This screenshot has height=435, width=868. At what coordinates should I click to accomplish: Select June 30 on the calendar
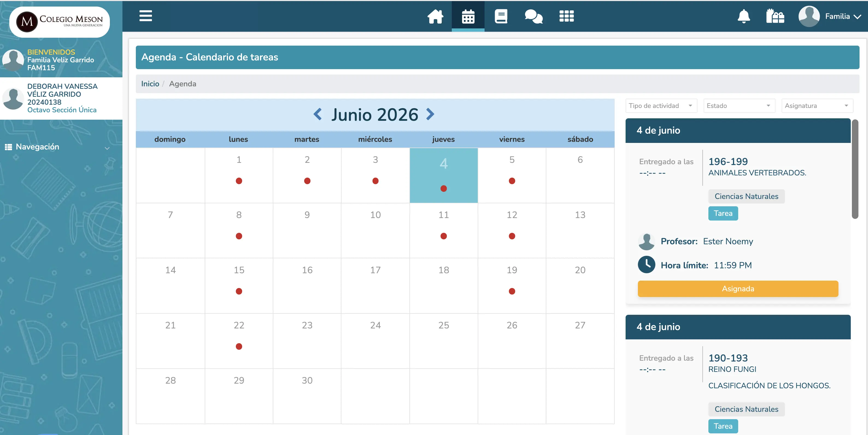click(x=307, y=396)
